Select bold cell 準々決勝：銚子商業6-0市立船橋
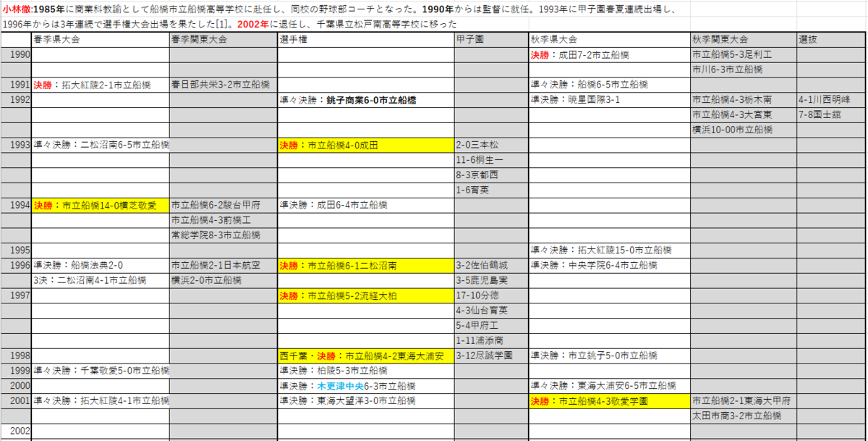 coord(365,100)
